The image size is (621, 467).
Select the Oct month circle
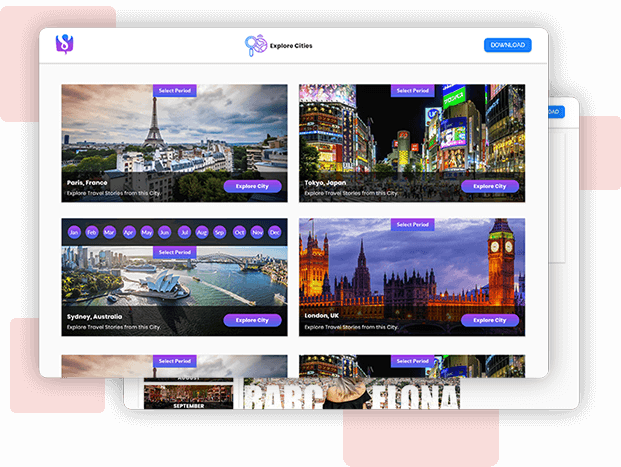point(239,232)
